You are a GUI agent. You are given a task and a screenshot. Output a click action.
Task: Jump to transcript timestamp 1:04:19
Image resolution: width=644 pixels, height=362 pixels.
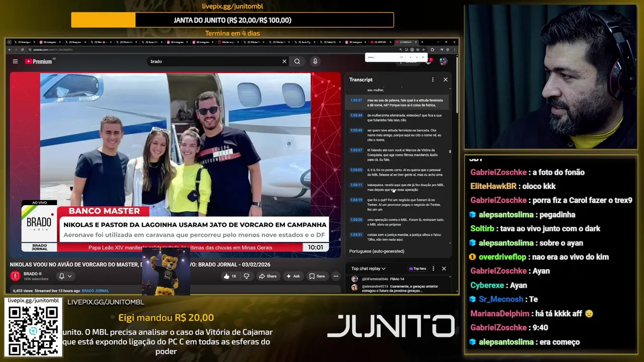(x=356, y=200)
